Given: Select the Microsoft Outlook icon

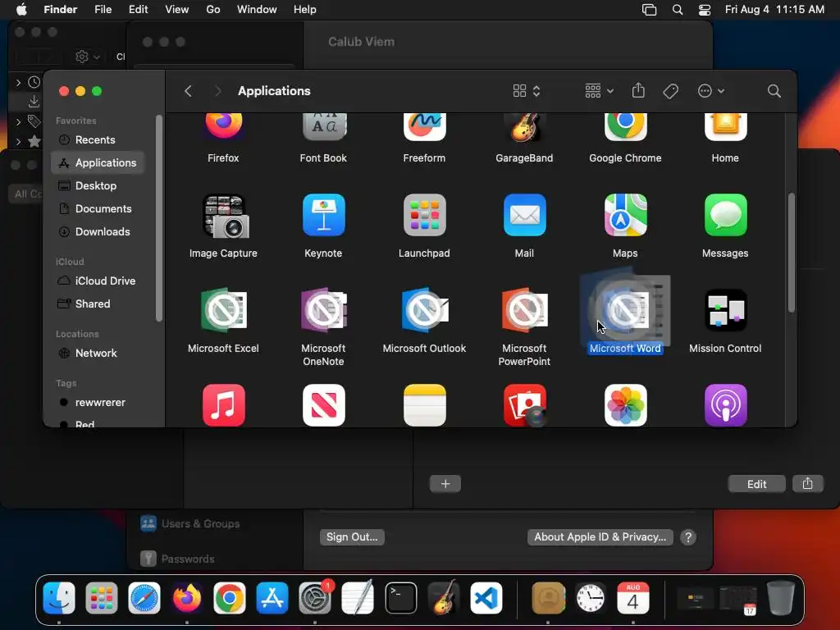Looking at the screenshot, I should coord(425,309).
